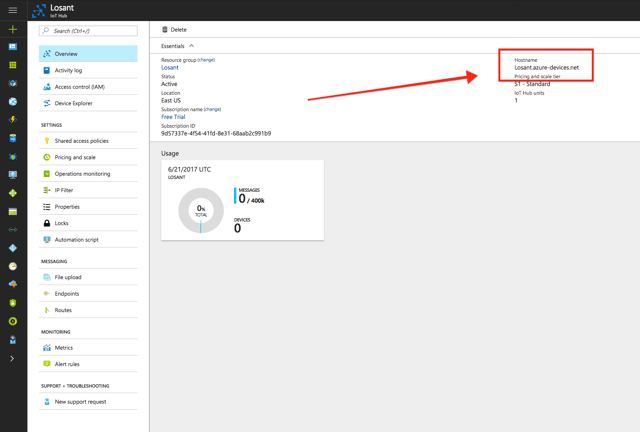Open the hamburger menu icon at top left
The height and width of the screenshot is (432, 640).
pos(13,10)
